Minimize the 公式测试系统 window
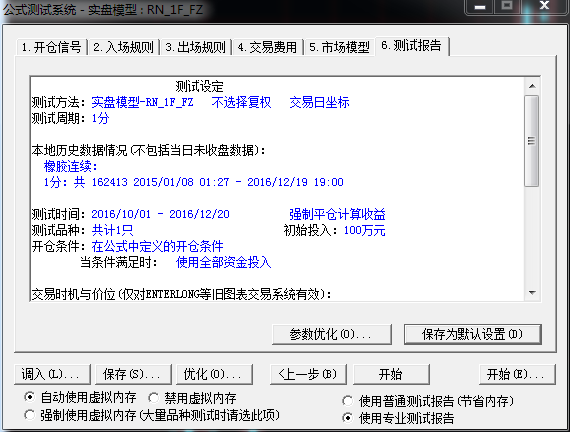Screen dimensions: 570x432 point(480,7)
